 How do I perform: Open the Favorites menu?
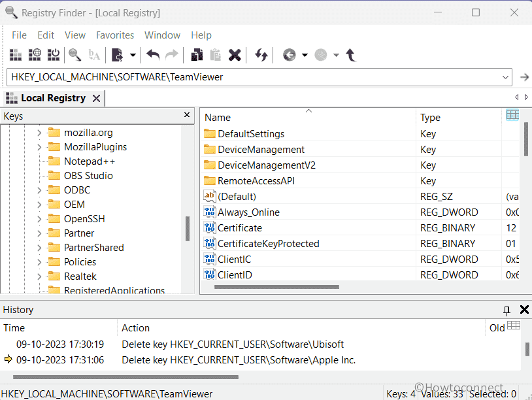click(x=115, y=35)
